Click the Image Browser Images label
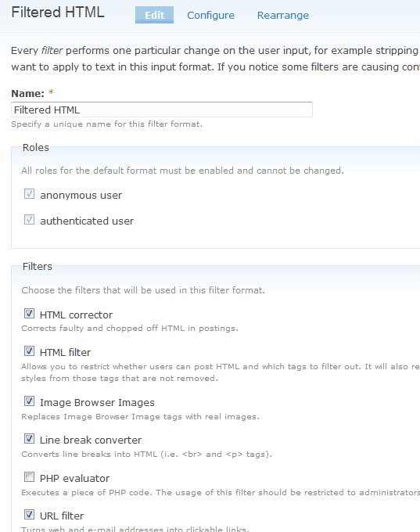 97,402
